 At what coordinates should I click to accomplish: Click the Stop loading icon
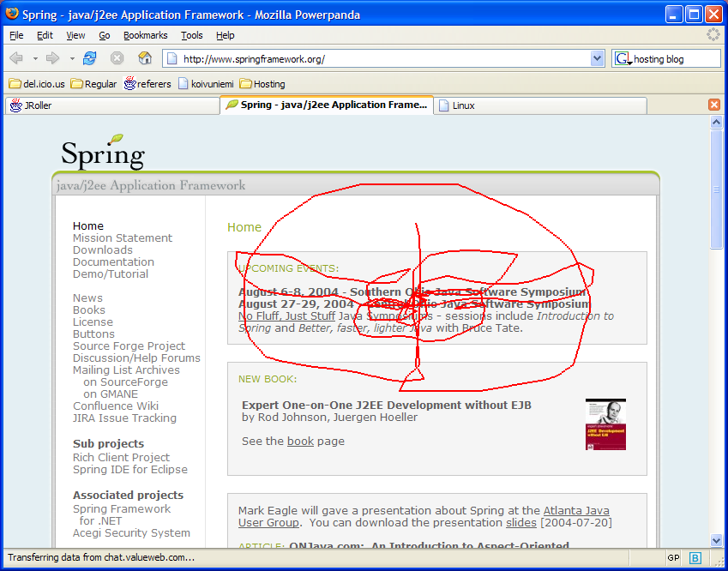point(117,58)
